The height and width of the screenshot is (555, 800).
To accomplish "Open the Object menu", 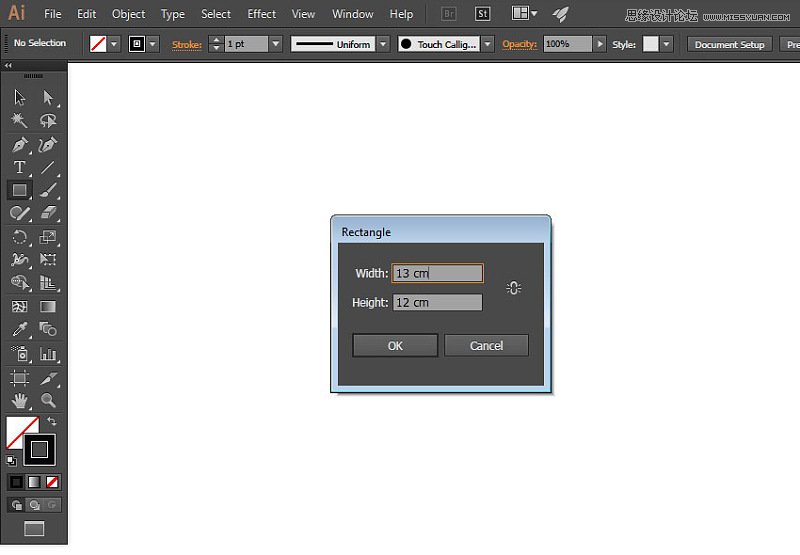I will 128,14.
